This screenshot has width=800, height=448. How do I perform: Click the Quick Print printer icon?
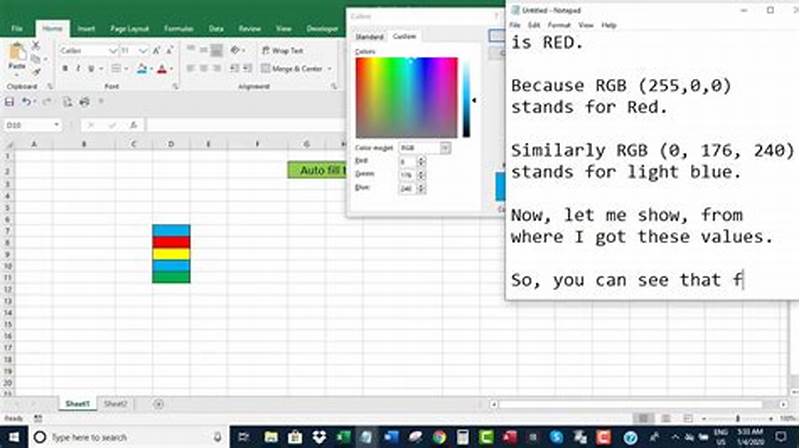[85, 102]
